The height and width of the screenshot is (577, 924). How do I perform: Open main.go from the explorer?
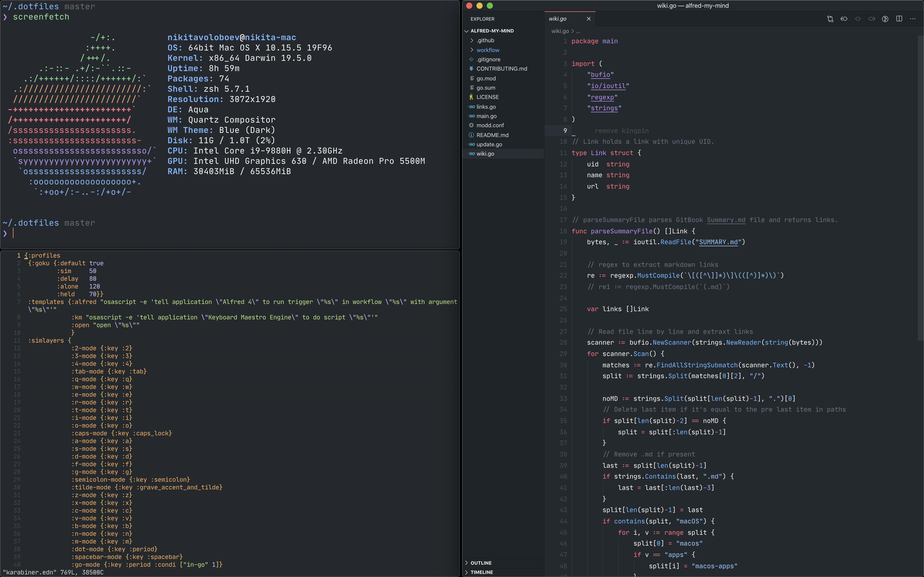pos(486,116)
